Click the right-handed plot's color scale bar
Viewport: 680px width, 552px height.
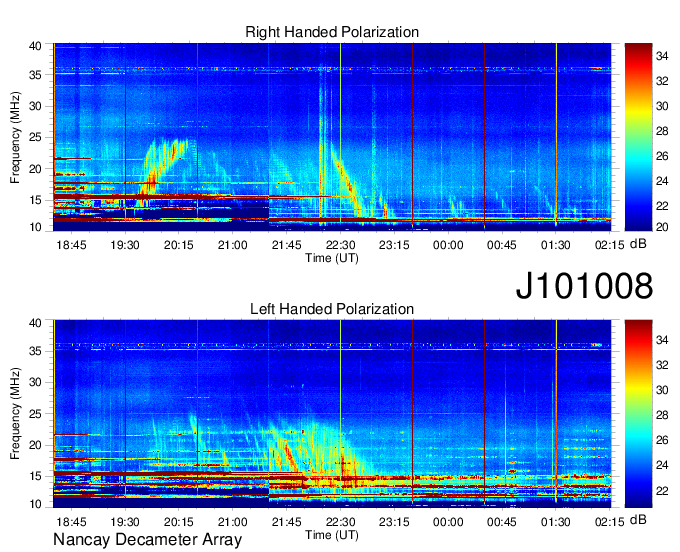[638, 137]
